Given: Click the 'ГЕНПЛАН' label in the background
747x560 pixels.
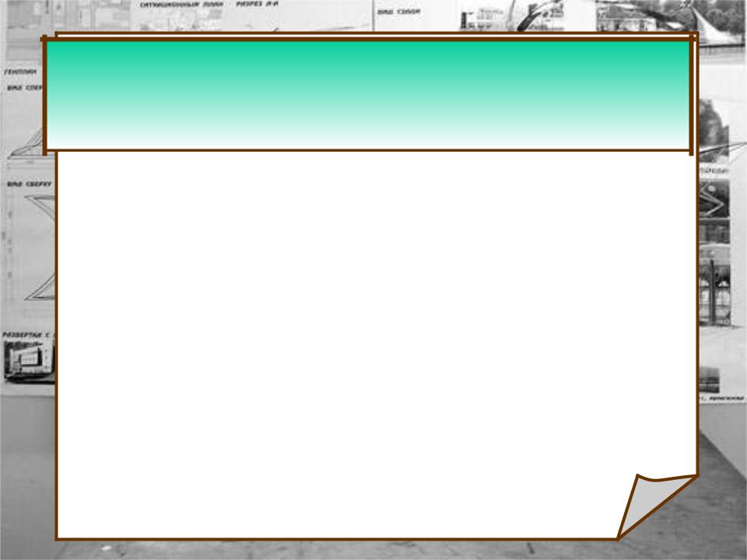Looking at the screenshot, I should [20, 72].
